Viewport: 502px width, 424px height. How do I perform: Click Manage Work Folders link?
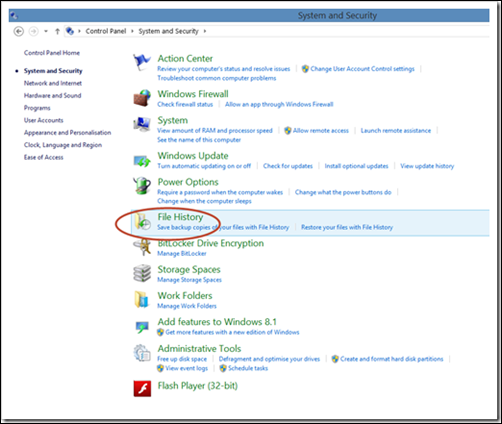point(187,306)
